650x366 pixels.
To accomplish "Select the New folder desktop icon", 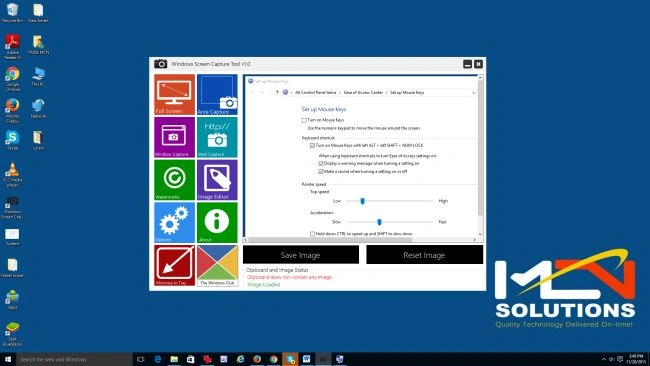I will (38, 12).
